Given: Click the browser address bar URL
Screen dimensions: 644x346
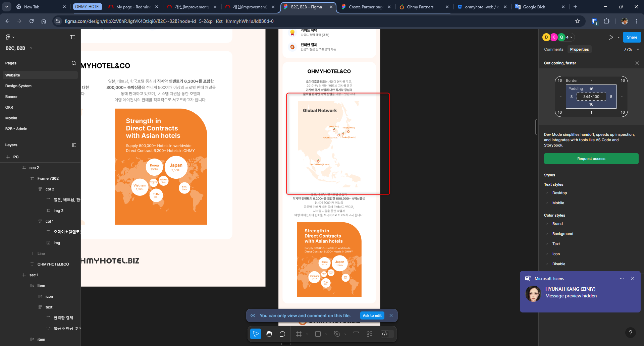Looking at the screenshot, I should pyautogui.click(x=169, y=21).
